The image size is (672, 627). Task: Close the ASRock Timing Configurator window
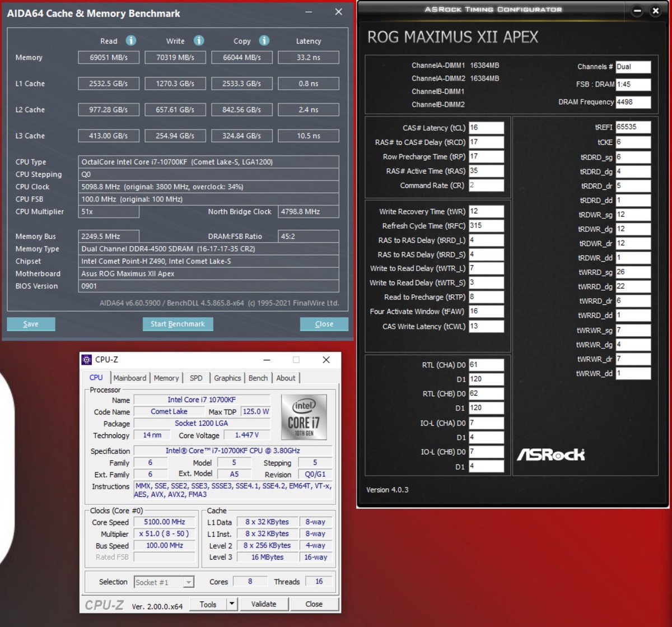tap(656, 11)
